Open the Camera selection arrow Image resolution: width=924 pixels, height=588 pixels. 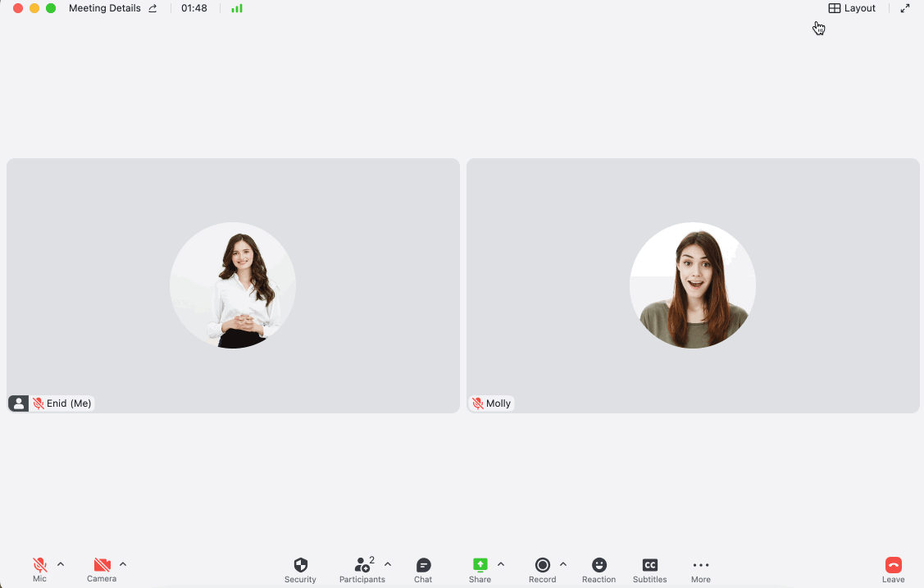pos(121,563)
